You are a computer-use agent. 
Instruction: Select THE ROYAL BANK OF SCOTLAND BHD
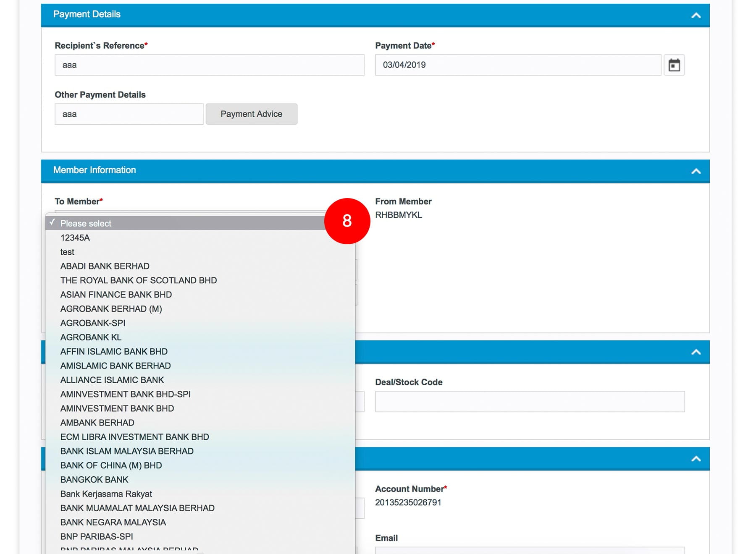click(139, 280)
